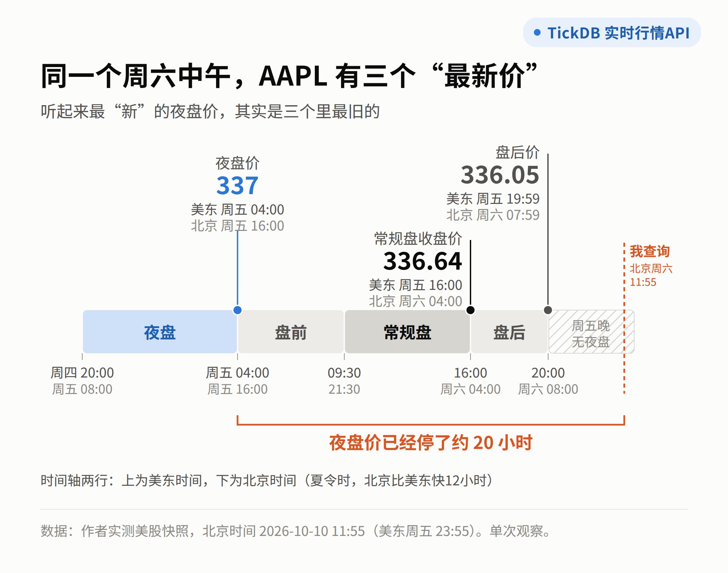Viewport: 728px width, 573px height.
Task: Click the 北京 周五 16:00 timestamp under 337
Action: tap(238, 226)
